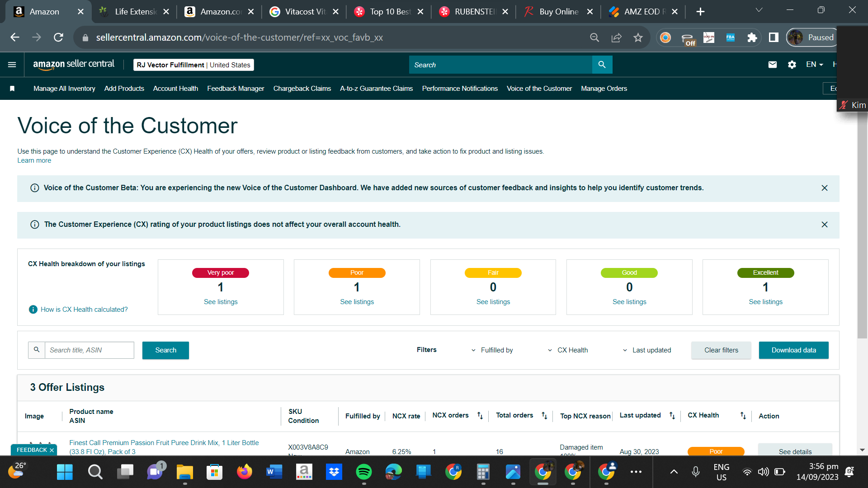868x488 pixels.
Task: Open Chargeback Claims
Action: tap(302, 89)
